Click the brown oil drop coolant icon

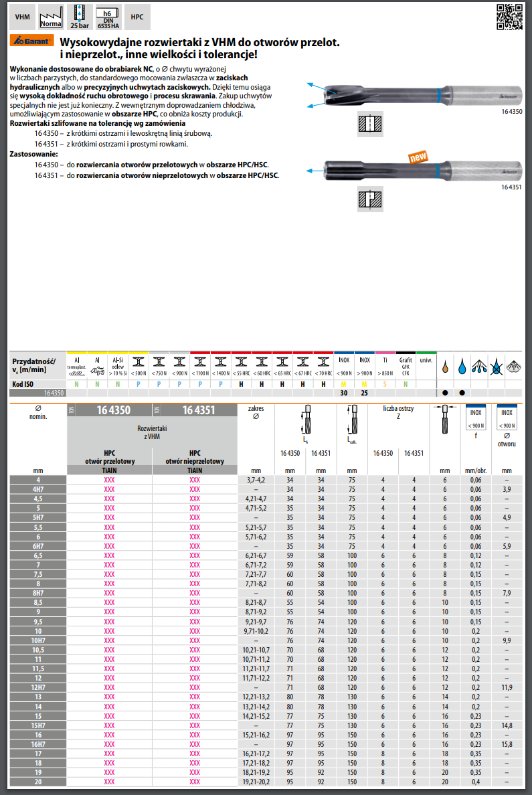[x=445, y=367]
